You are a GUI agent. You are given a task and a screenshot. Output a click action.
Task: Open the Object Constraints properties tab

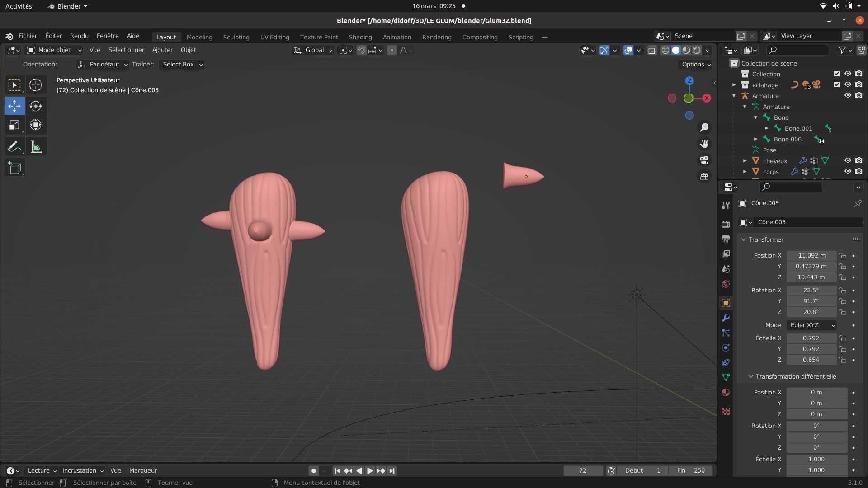coord(726,363)
